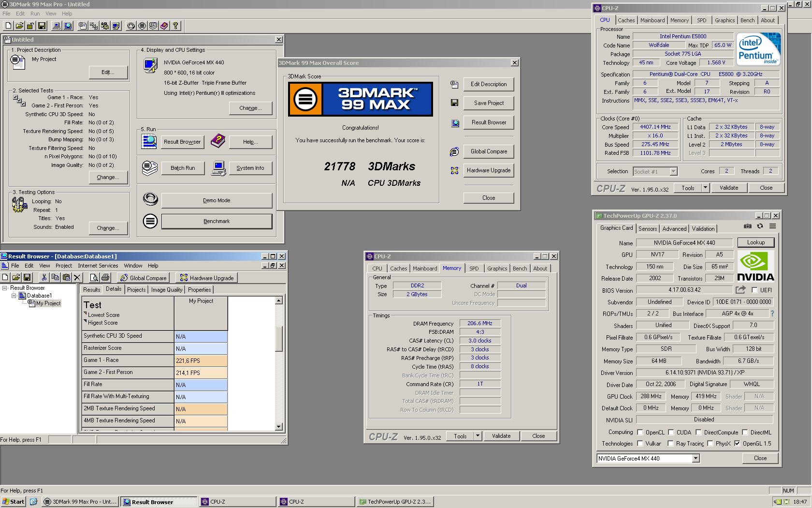
Task: Click the GPU-Z screenshot camera icon
Action: pyautogui.click(x=748, y=226)
